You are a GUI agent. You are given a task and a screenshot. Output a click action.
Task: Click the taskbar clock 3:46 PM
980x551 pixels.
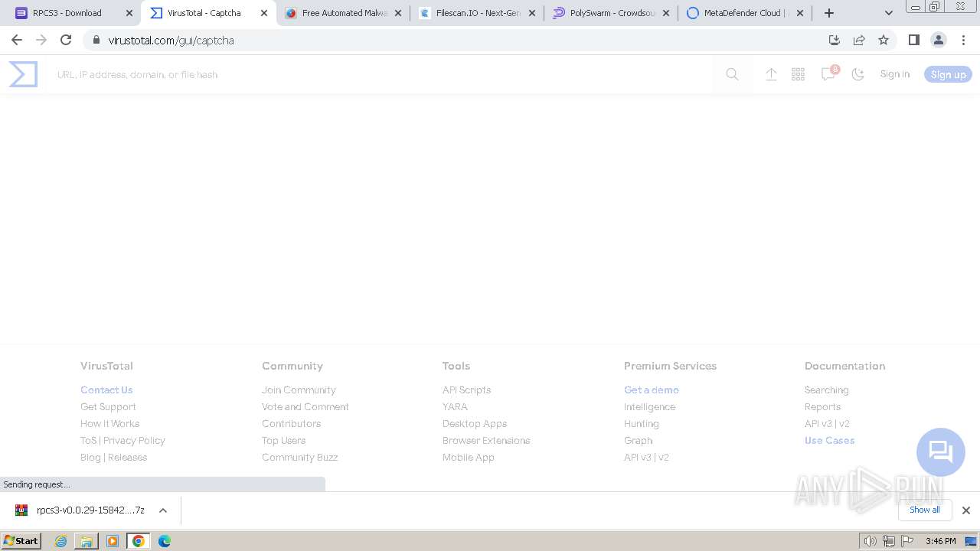point(940,541)
